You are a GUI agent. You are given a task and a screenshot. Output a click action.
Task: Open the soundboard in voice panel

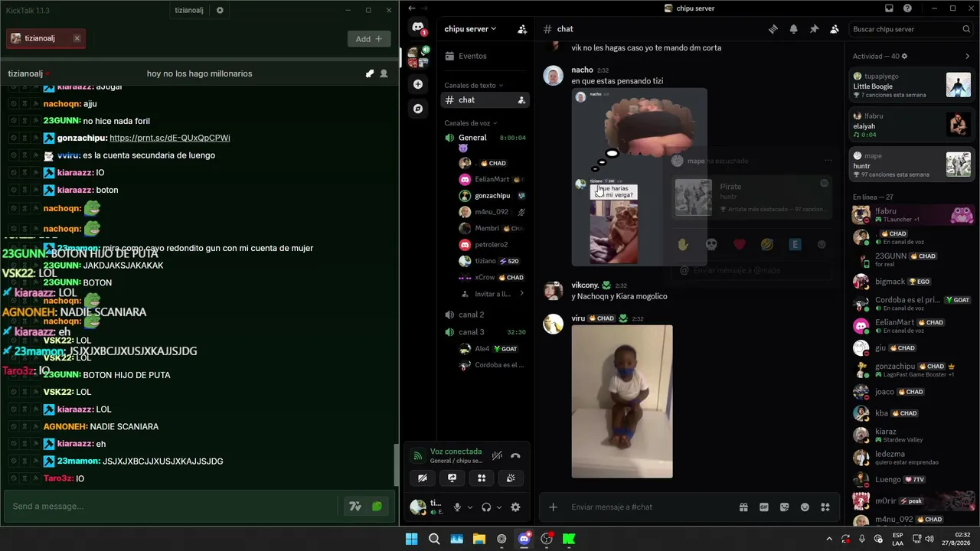click(x=511, y=478)
